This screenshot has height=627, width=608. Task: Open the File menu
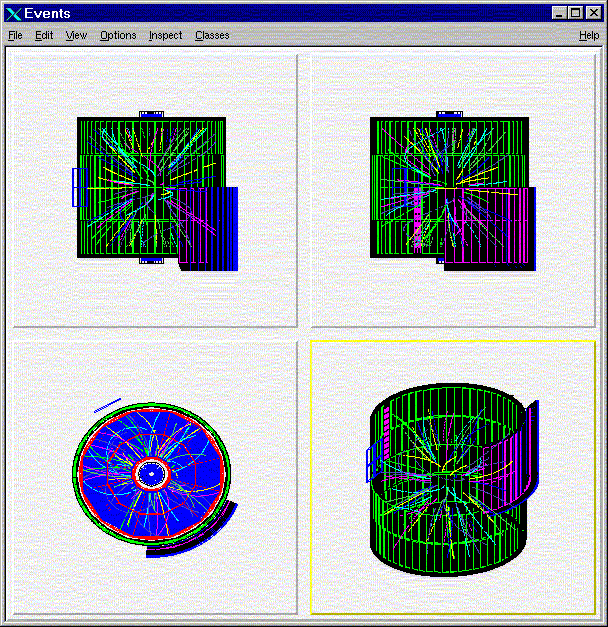15,35
